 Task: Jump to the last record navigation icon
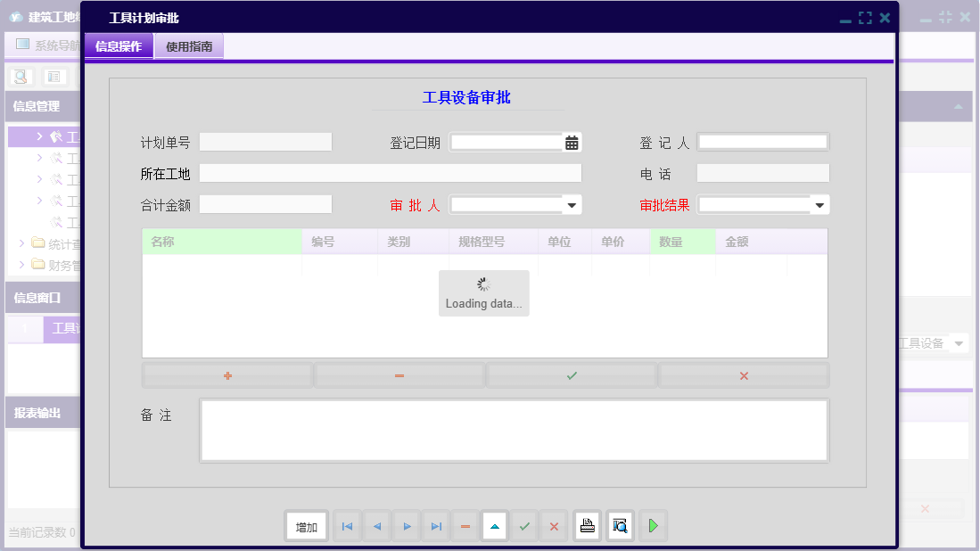tap(435, 526)
